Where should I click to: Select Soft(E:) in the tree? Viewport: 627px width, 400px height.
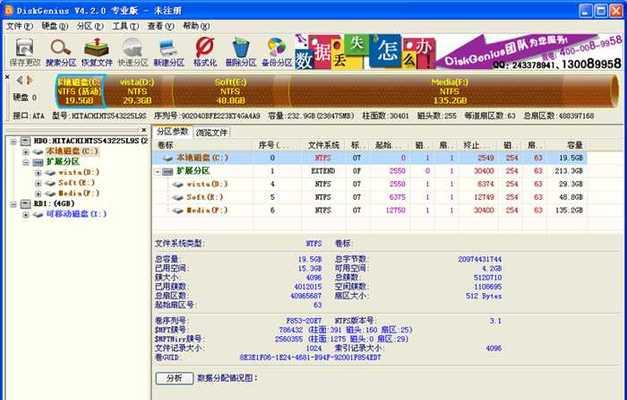point(77,183)
